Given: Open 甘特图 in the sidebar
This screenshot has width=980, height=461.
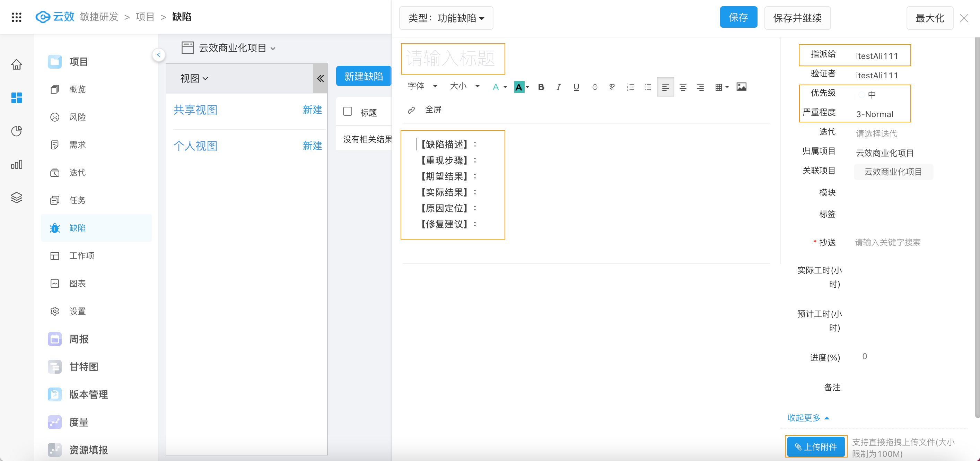Looking at the screenshot, I should [x=84, y=367].
